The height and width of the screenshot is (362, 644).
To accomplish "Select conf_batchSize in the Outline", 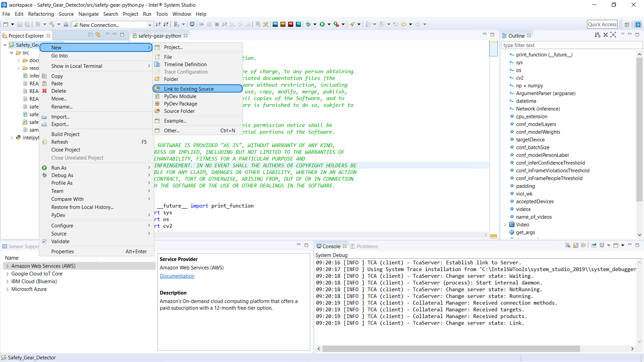I will [533, 147].
